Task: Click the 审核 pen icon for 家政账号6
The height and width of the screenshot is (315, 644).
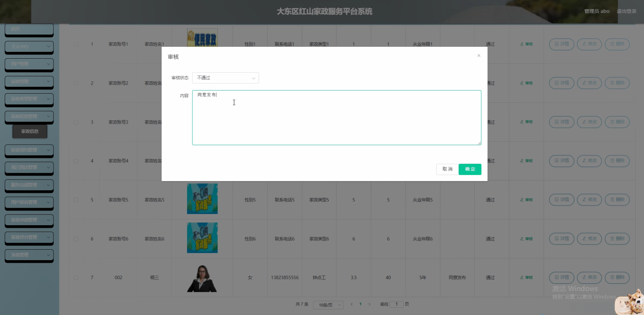Action: (x=526, y=239)
